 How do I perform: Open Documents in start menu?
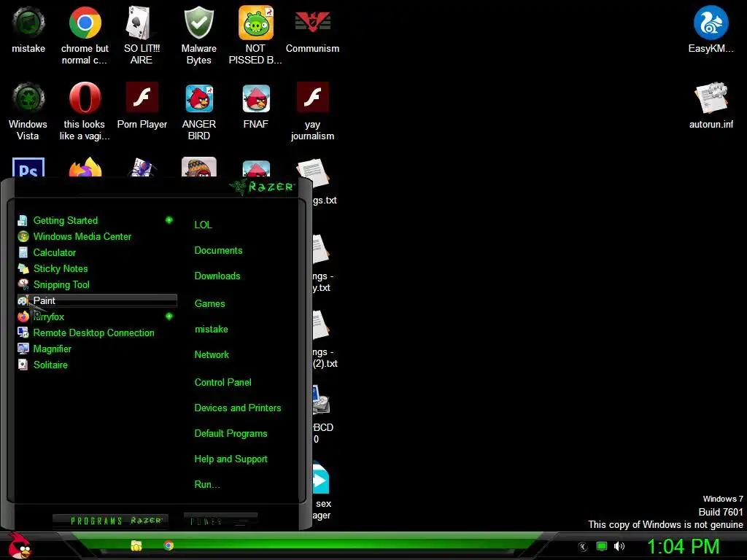[218, 251]
